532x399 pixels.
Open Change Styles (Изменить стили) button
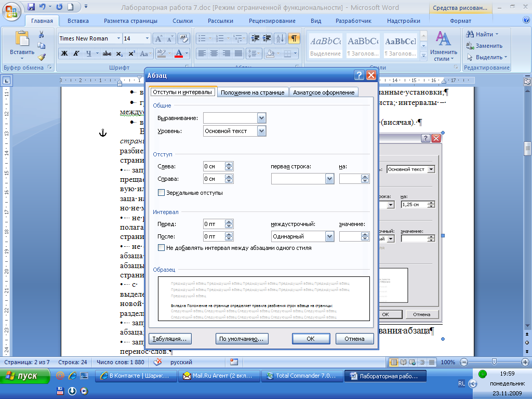coord(444,46)
